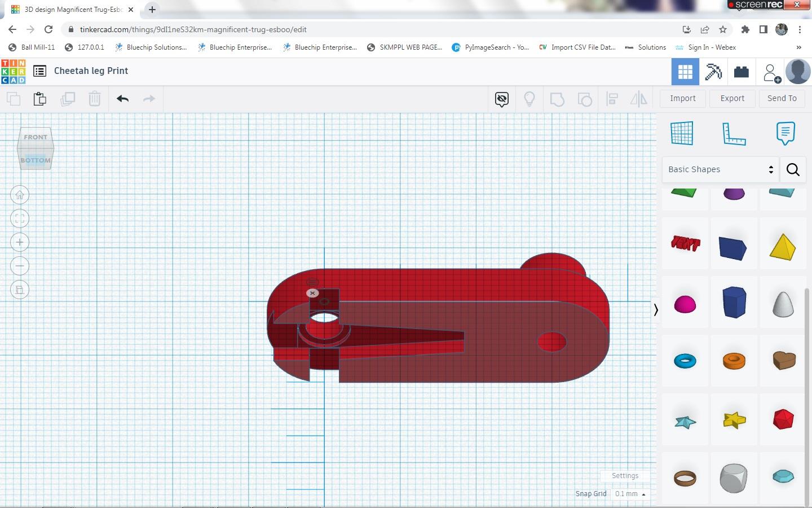This screenshot has width=812, height=508.
Task: Select the red icosahedron shape
Action: point(783,419)
